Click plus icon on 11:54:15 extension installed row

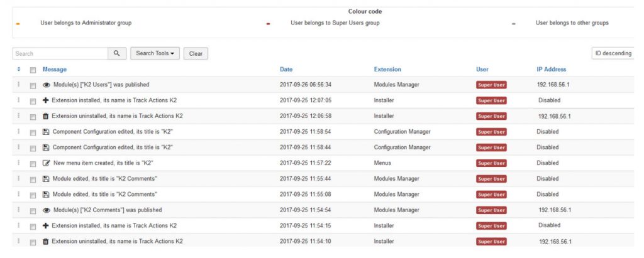click(45, 225)
